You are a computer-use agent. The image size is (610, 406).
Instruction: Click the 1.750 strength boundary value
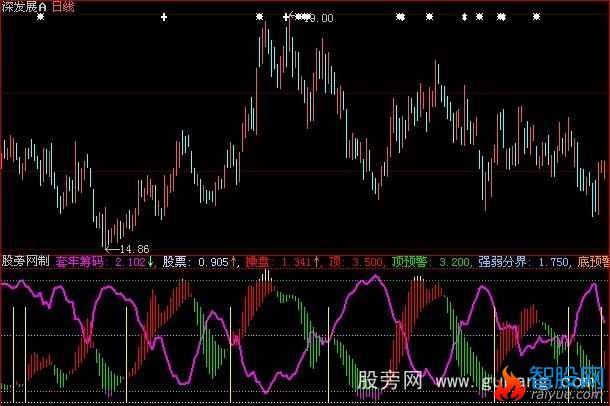click(x=553, y=262)
